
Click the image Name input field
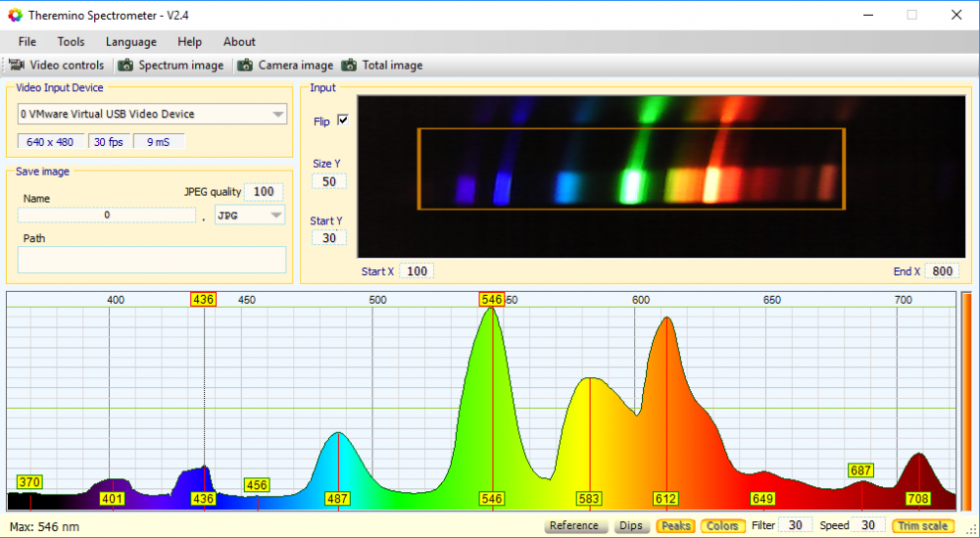pos(107,215)
